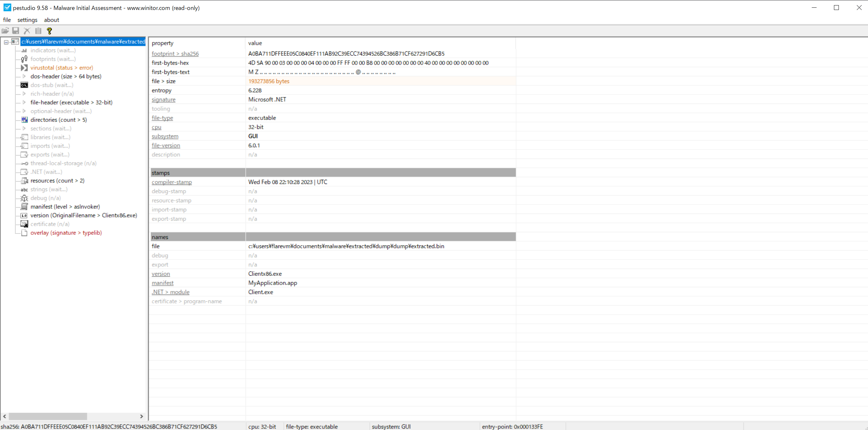Click the compiler-stamp link

(172, 182)
